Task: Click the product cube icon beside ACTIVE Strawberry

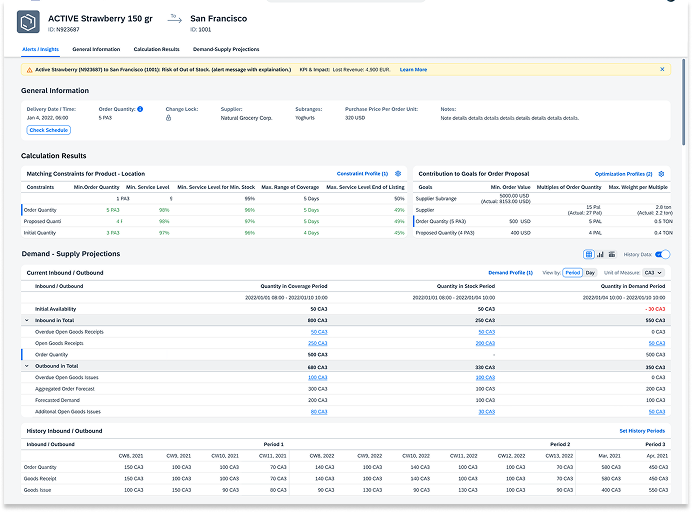Action: pos(28,22)
